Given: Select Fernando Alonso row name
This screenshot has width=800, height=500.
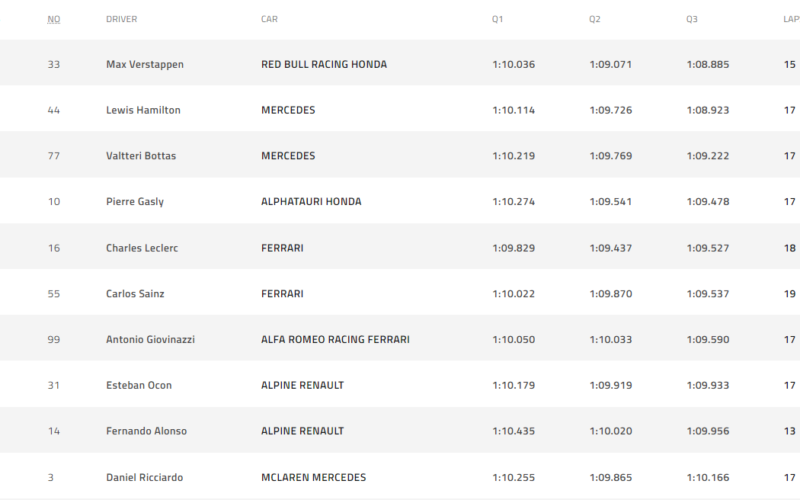Looking at the screenshot, I should [146, 431].
